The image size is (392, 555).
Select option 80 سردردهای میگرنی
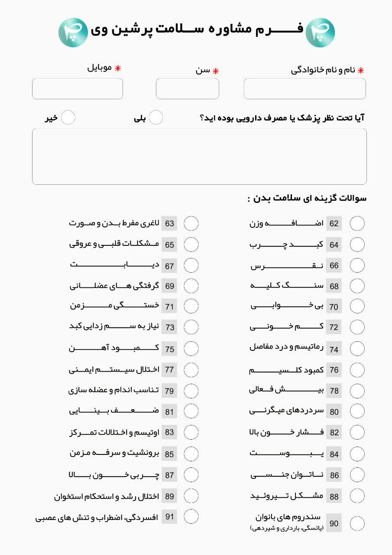pos(357,411)
